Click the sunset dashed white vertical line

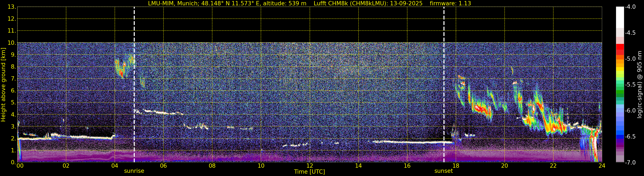444,85
